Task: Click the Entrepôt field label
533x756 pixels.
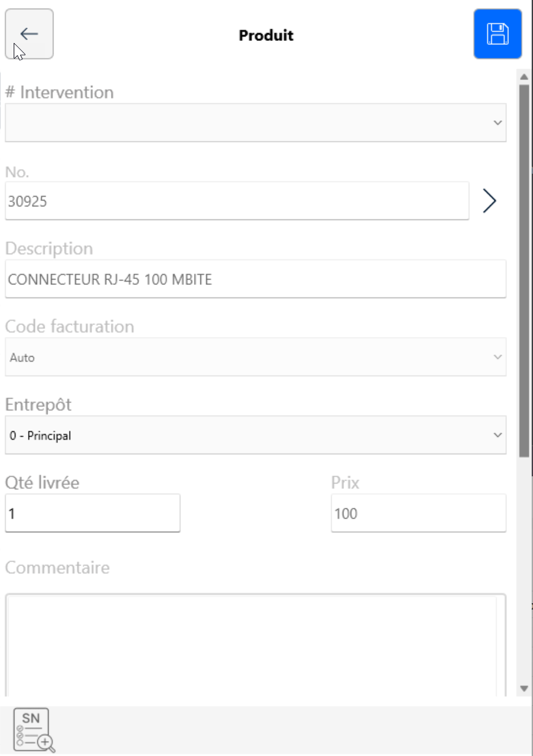Action: [38, 405]
